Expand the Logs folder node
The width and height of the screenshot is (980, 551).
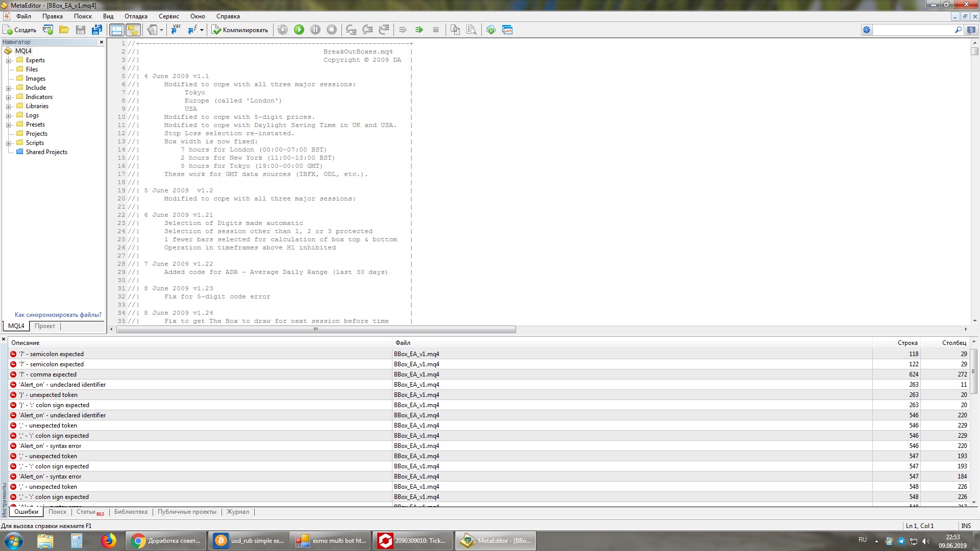[x=8, y=115]
